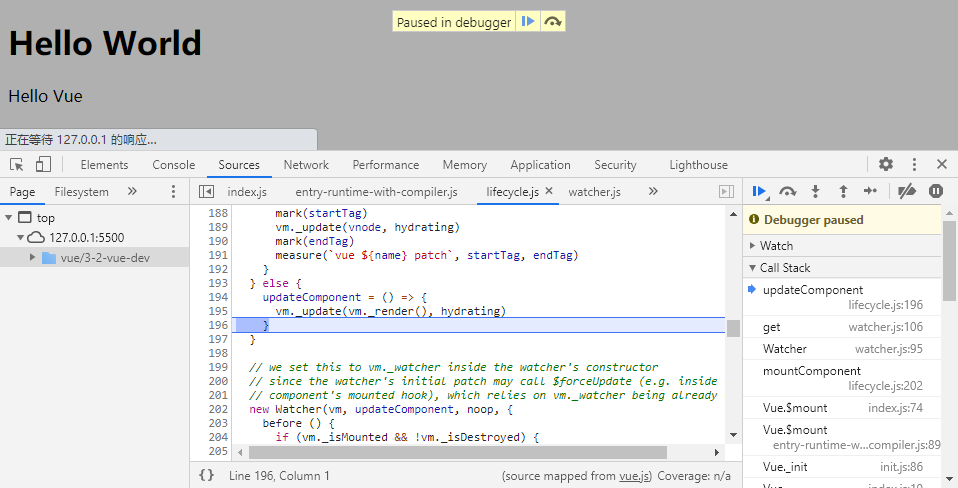Click code editor scroll down arrow
The image size is (958, 488).
tap(733, 435)
